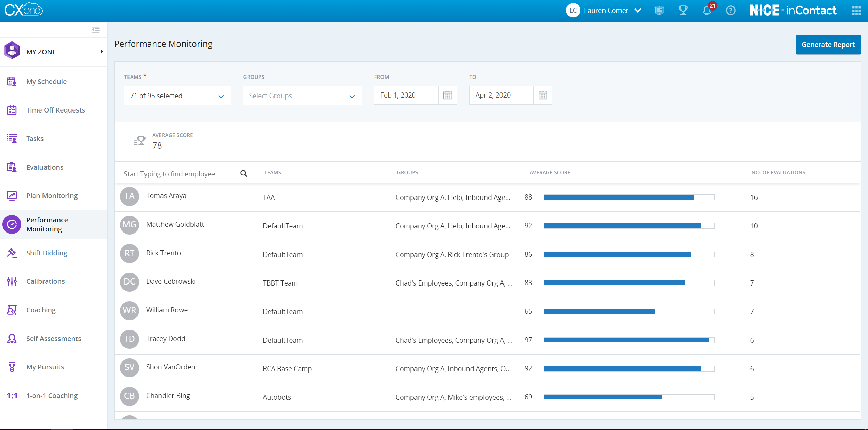Click the presentation board icon in header
Viewport: 868px width, 430px height.
click(659, 11)
